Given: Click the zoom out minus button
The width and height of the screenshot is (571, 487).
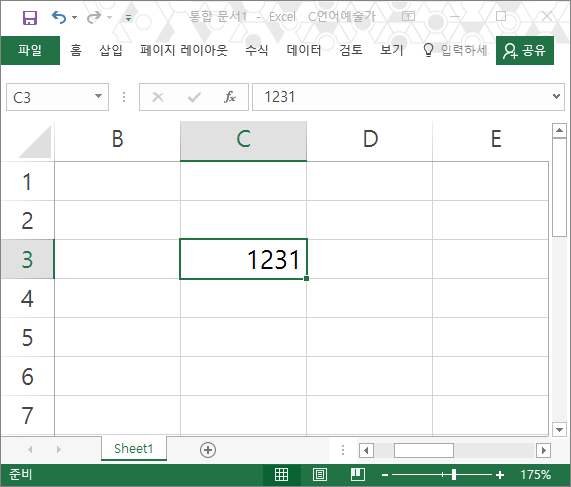Looking at the screenshot, I should pos(385,475).
